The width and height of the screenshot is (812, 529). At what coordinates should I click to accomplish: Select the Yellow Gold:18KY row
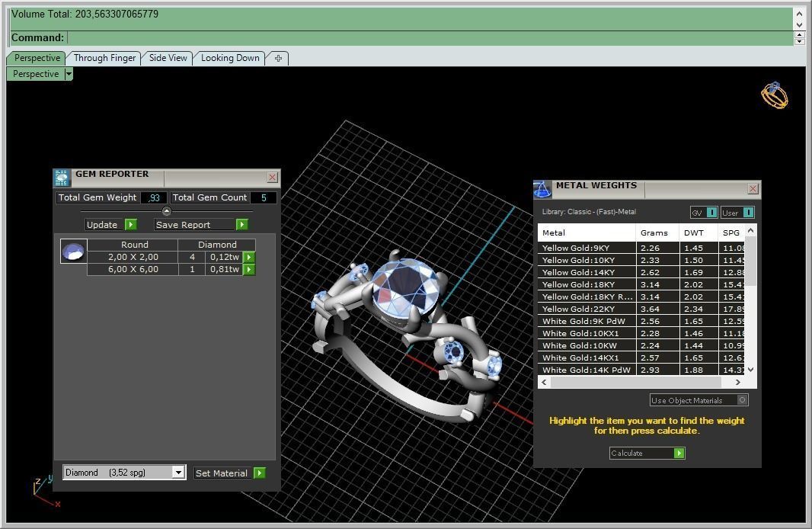coord(641,284)
